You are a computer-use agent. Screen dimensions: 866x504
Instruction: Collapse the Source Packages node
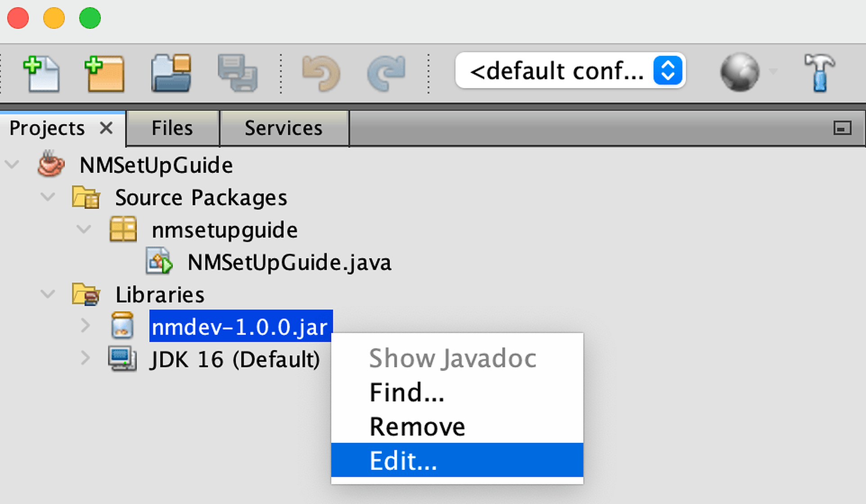[48, 197]
